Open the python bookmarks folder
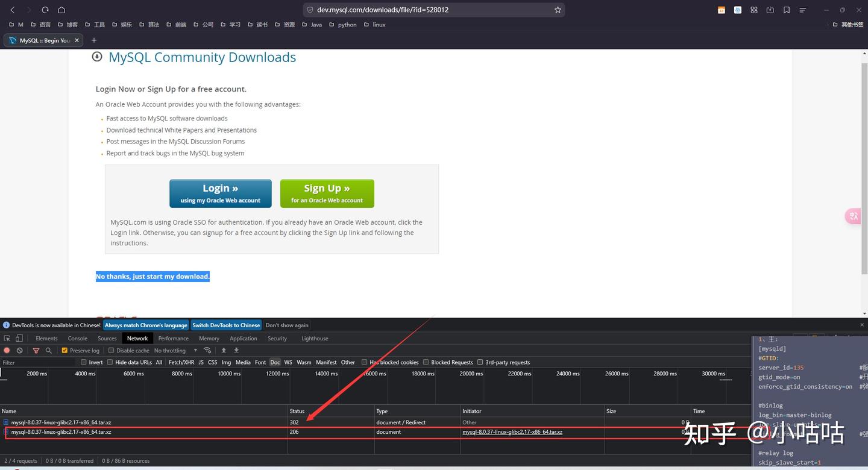Image resolution: width=868 pixels, height=470 pixels. tap(342, 25)
